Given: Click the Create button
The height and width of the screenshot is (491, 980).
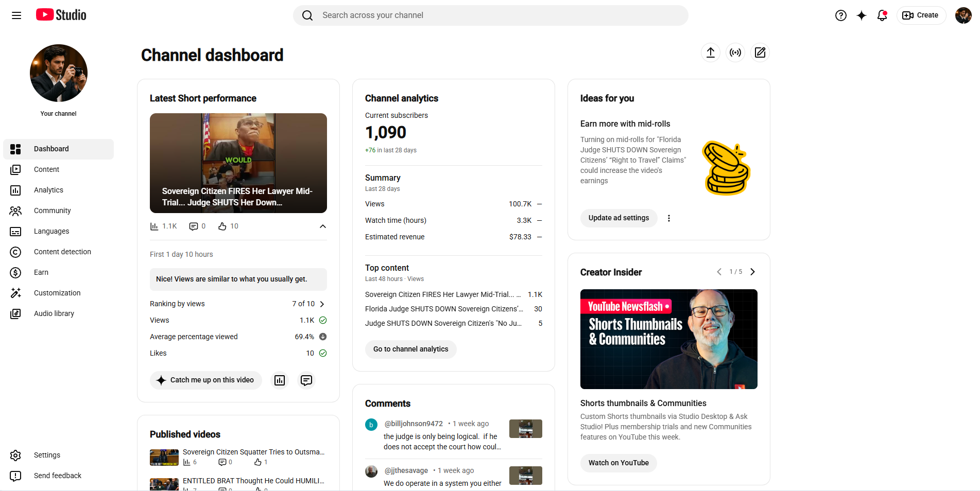Looking at the screenshot, I should click(x=921, y=15).
